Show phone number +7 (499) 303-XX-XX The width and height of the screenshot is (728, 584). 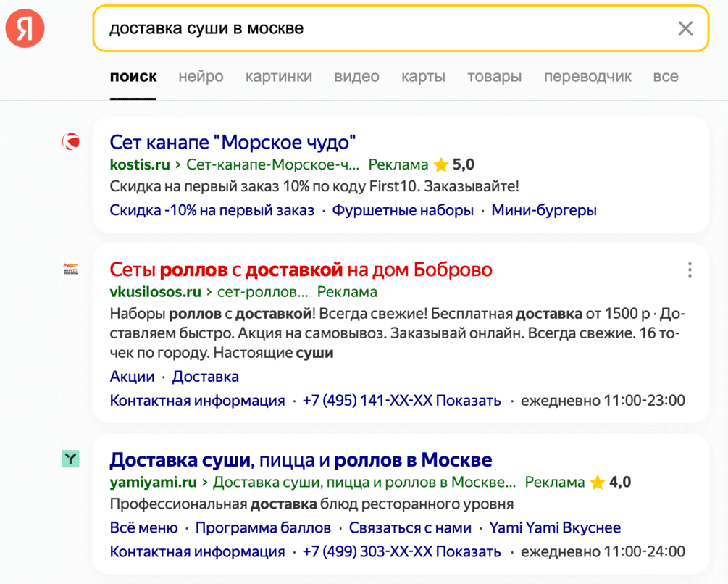(x=401, y=551)
